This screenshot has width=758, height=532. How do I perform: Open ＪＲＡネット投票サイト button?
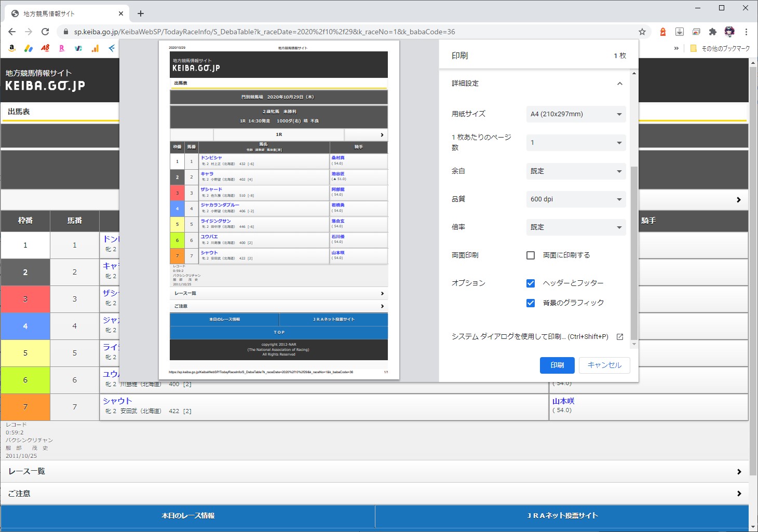[x=562, y=516]
